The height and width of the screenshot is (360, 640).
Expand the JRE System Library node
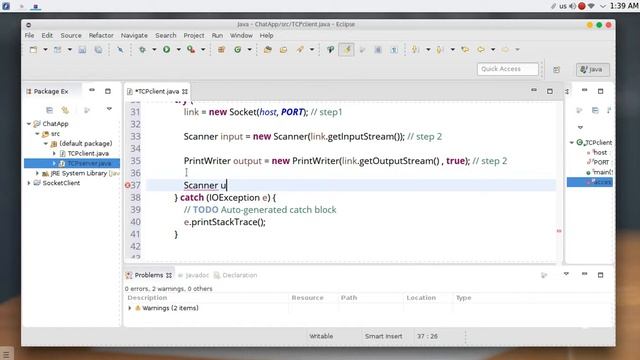coord(37,173)
